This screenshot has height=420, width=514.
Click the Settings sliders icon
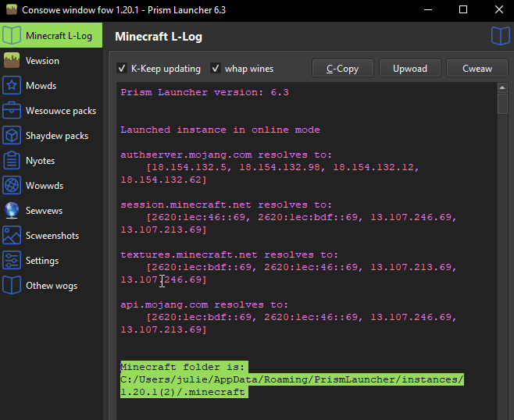pos(12,261)
